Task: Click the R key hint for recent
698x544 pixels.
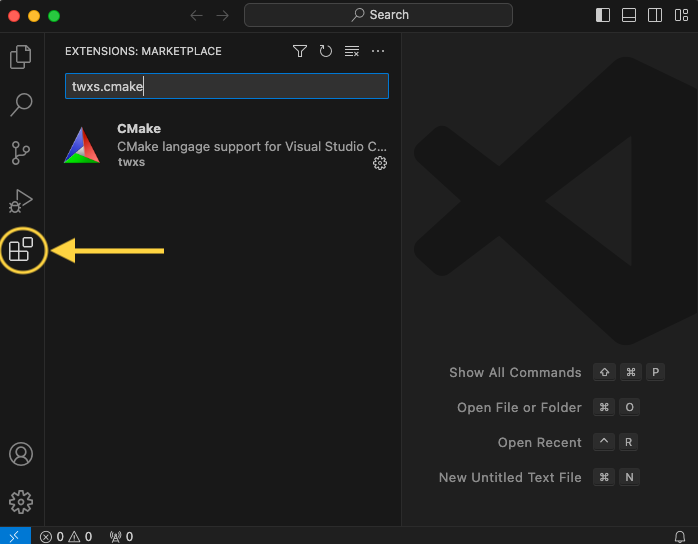Action: [x=628, y=442]
